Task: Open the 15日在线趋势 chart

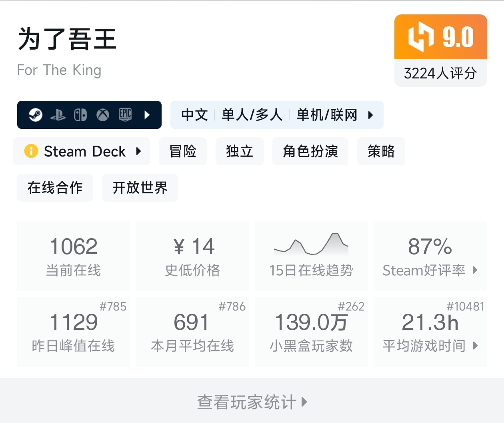Action: tap(311, 257)
